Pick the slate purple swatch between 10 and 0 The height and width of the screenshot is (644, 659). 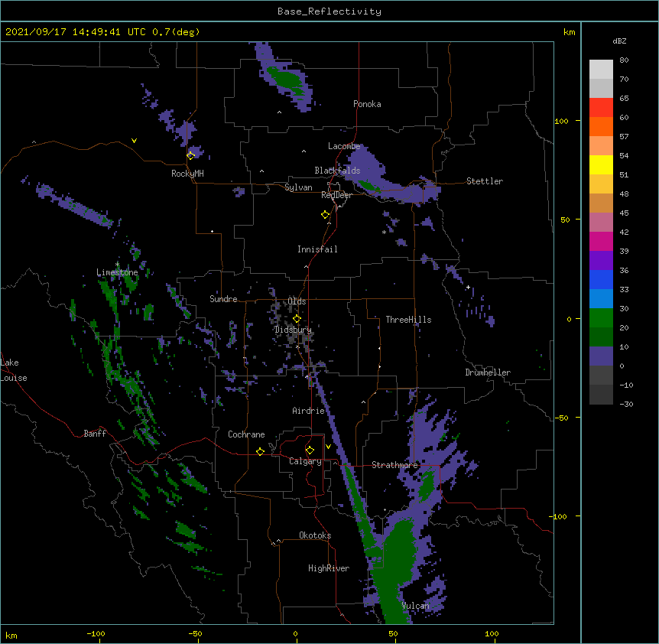601,356
